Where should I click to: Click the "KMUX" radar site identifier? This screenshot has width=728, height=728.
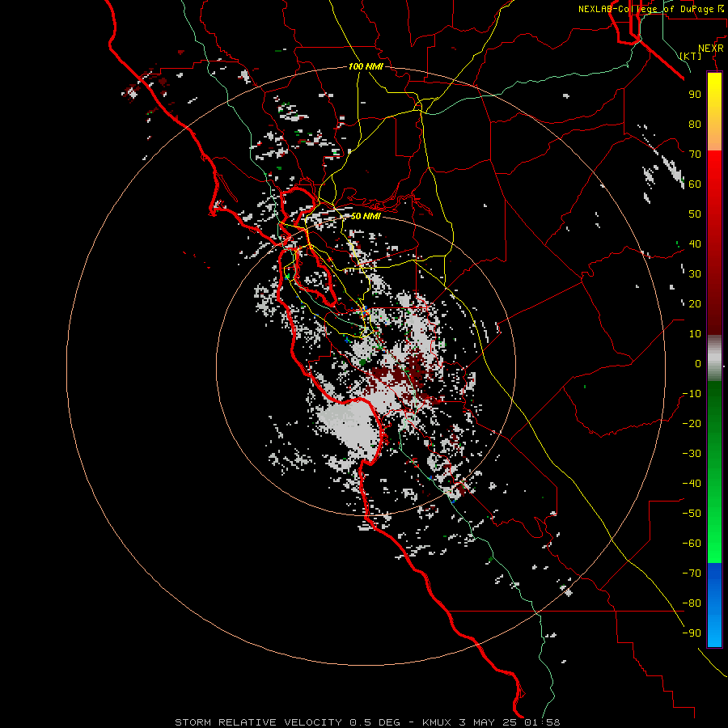[x=437, y=722]
